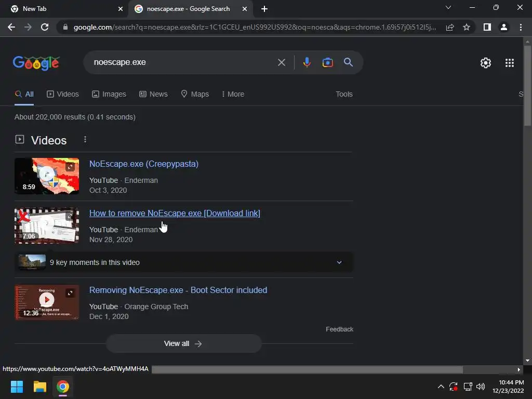This screenshot has height=399, width=532.
Task: Select the All results tab
Action: tap(24, 95)
